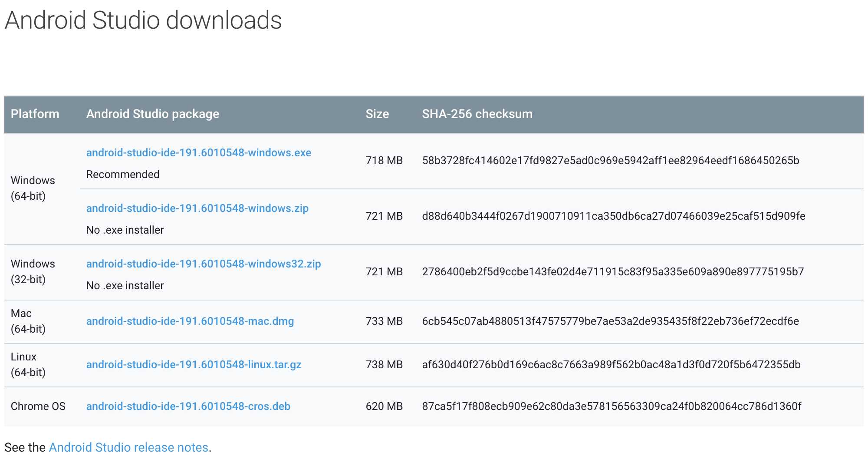
Task: Click the Platform column header
Action: coord(35,114)
